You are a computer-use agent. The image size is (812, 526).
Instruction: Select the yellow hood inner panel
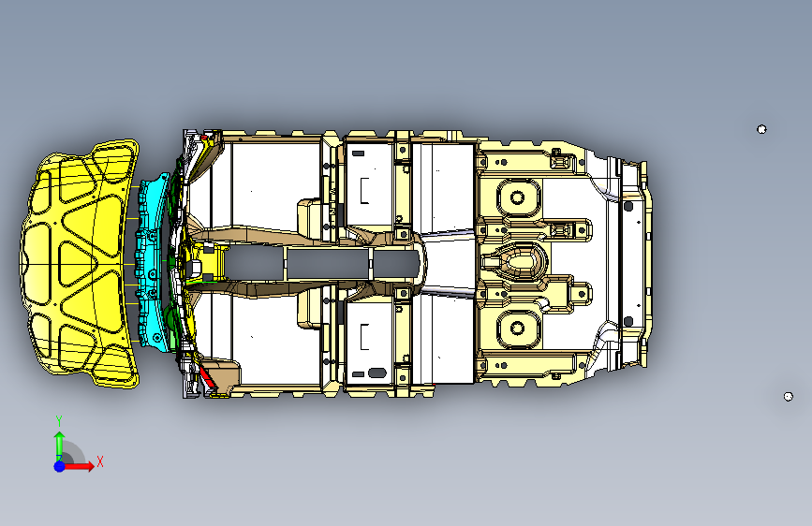click(78, 264)
